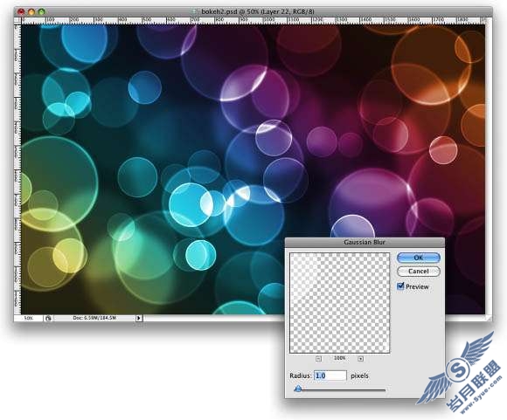Click the preview zoom-out minus icon
The height and width of the screenshot is (420, 507).
click(x=318, y=358)
